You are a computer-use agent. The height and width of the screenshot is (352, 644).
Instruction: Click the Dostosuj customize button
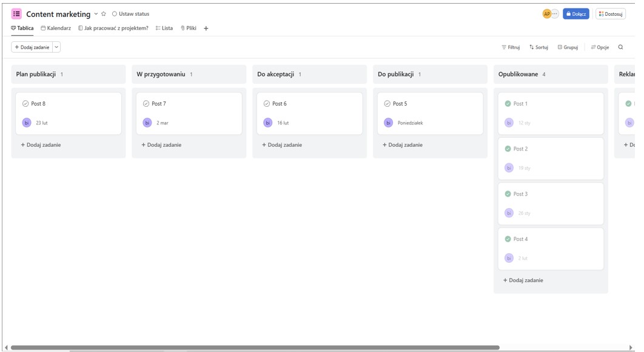(610, 14)
